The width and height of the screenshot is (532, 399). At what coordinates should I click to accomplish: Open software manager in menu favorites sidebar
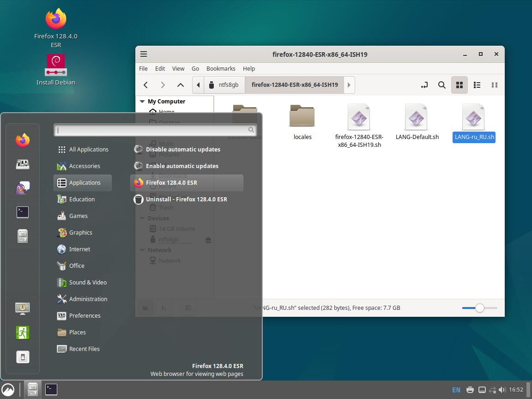click(x=23, y=164)
